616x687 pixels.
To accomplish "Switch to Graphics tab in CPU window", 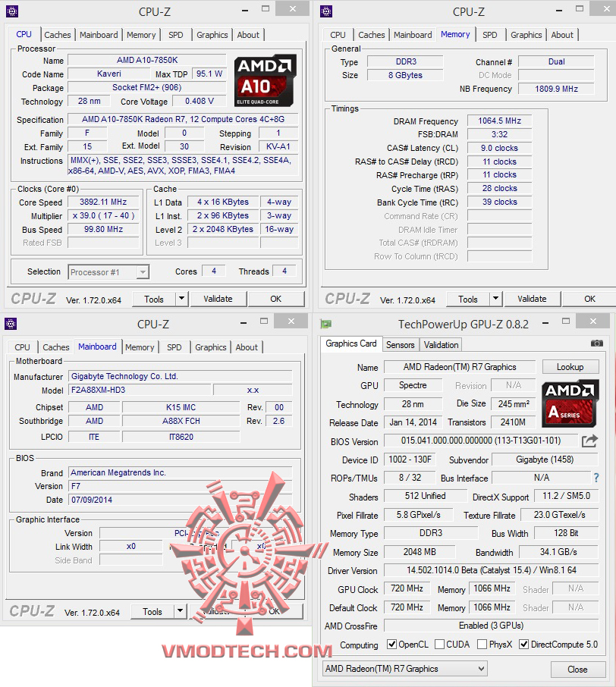I will (212, 35).
